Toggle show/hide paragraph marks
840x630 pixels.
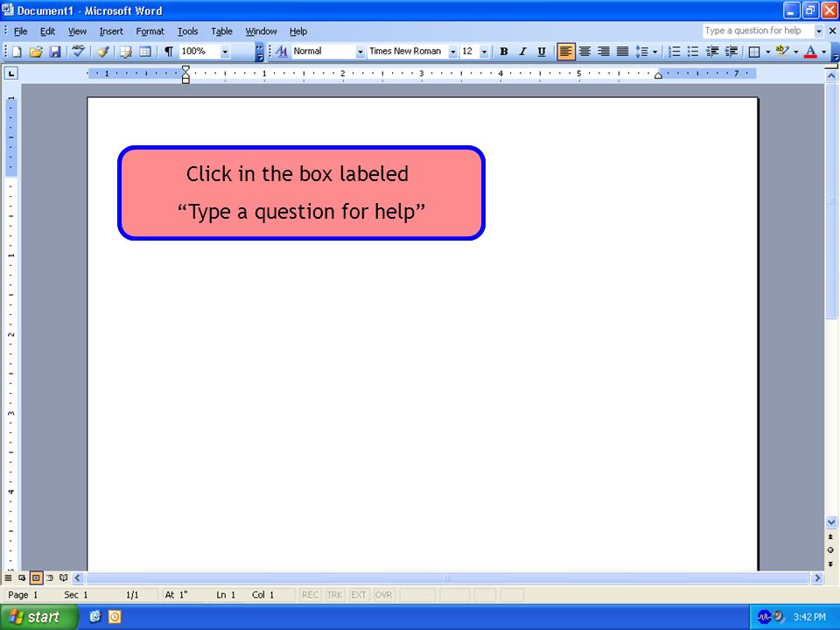[169, 52]
